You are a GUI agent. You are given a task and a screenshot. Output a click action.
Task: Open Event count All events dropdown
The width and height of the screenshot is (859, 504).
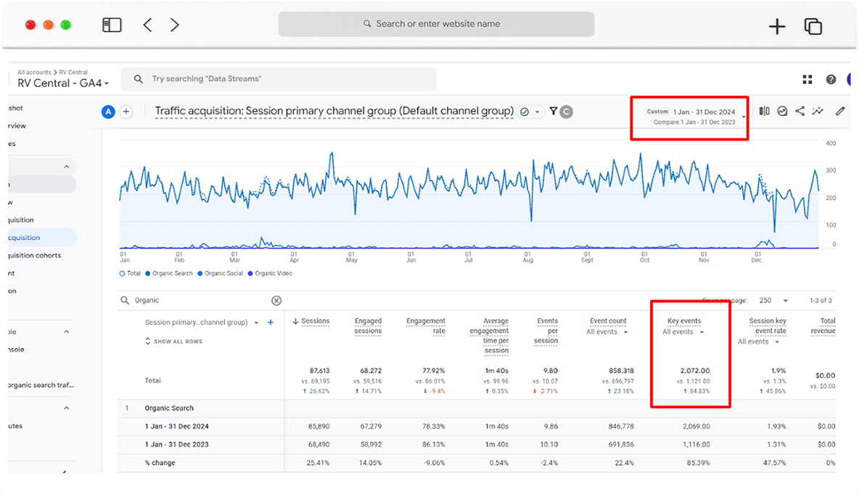607,332
